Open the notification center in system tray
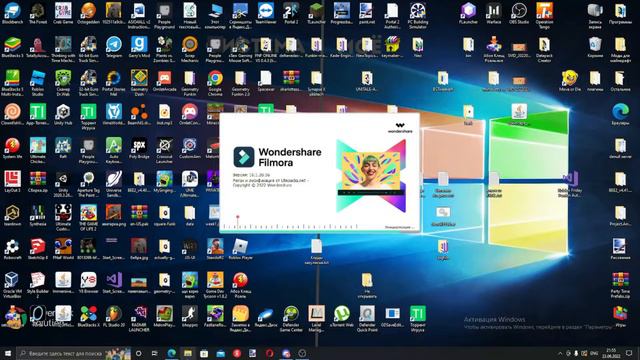The width and height of the screenshot is (640, 360). tap(629, 353)
